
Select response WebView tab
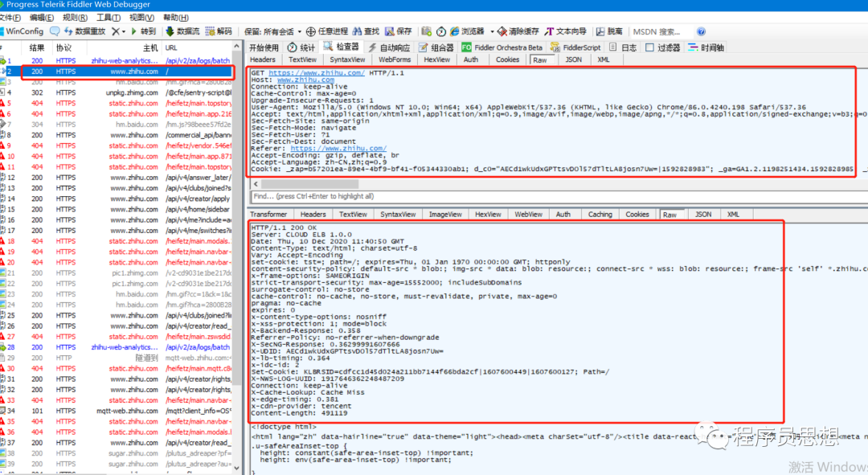tap(528, 215)
